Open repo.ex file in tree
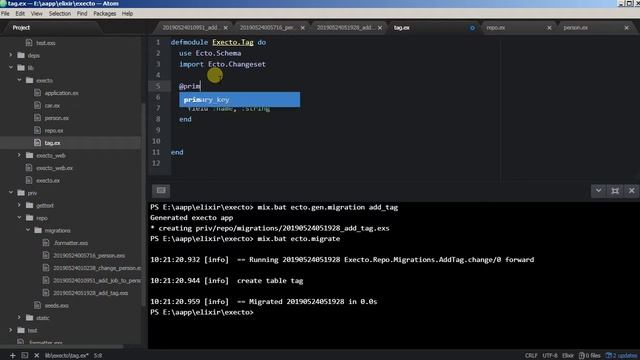 (x=54, y=131)
